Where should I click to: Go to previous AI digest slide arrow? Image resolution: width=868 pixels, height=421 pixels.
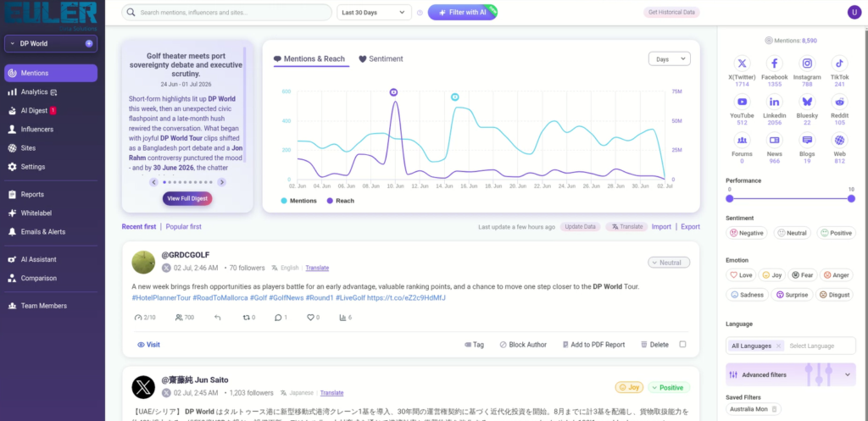(x=154, y=182)
